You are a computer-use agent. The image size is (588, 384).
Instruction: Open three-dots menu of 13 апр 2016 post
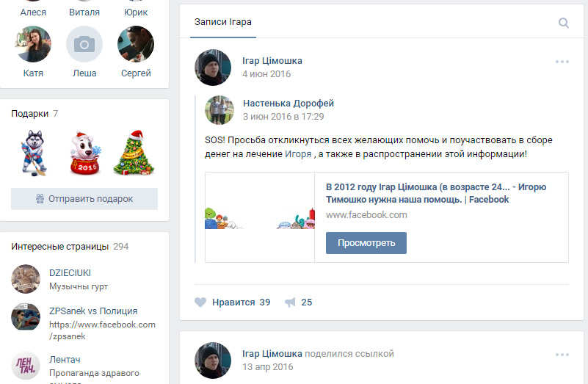(562, 355)
